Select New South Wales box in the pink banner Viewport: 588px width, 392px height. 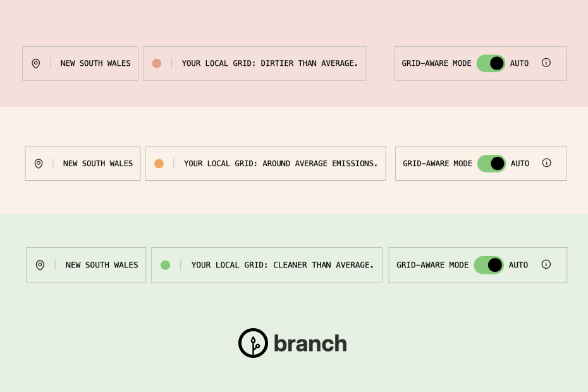click(80, 63)
